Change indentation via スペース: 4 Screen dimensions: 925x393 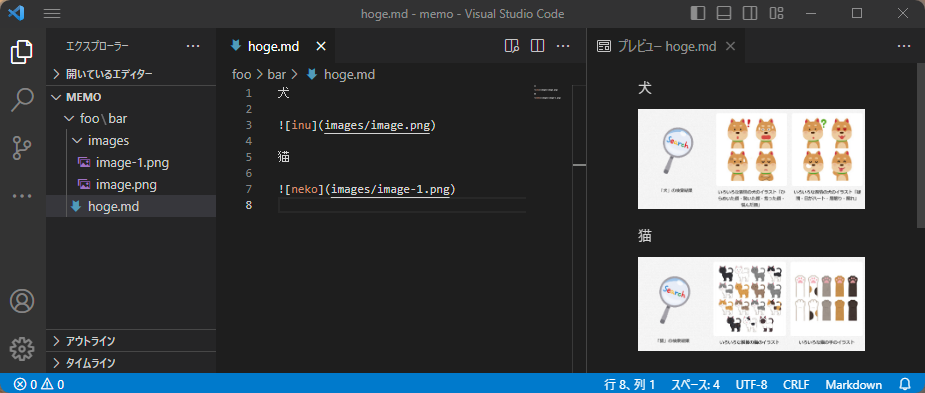click(x=695, y=385)
